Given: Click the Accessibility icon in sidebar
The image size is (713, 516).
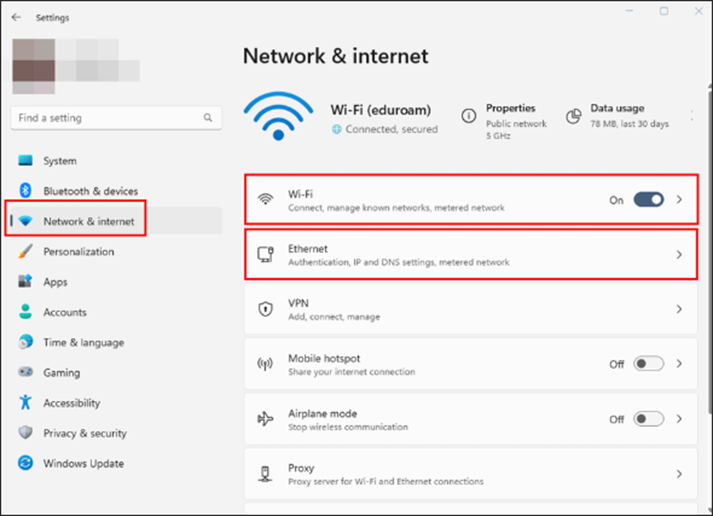Looking at the screenshot, I should pos(25,403).
